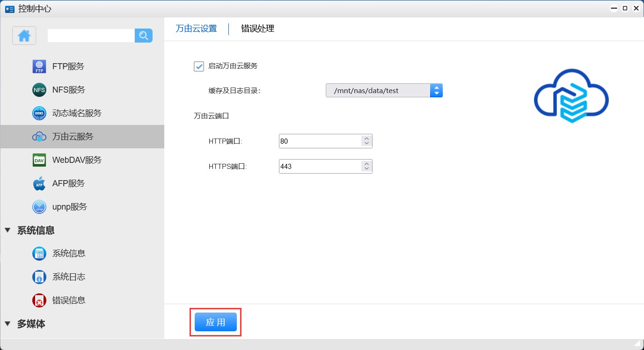Click the 应用 button
This screenshot has width=644, height=350.
(x=216, y=322)
